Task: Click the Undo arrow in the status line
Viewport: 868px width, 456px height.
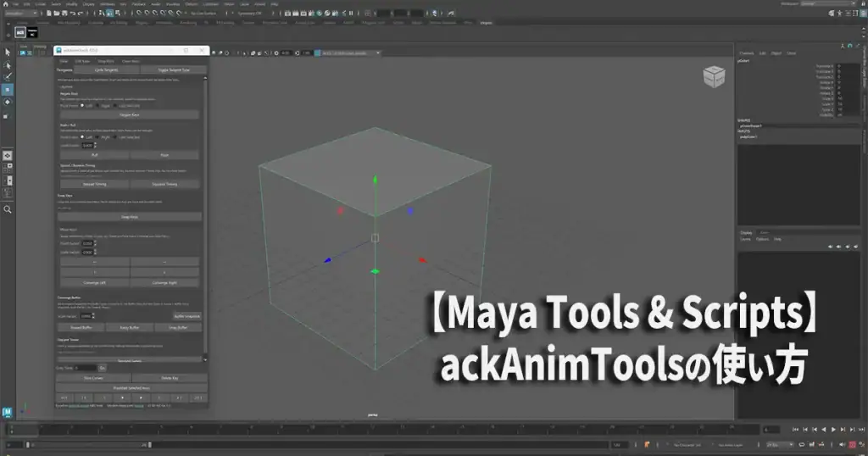Action: [x=73, y=13]
